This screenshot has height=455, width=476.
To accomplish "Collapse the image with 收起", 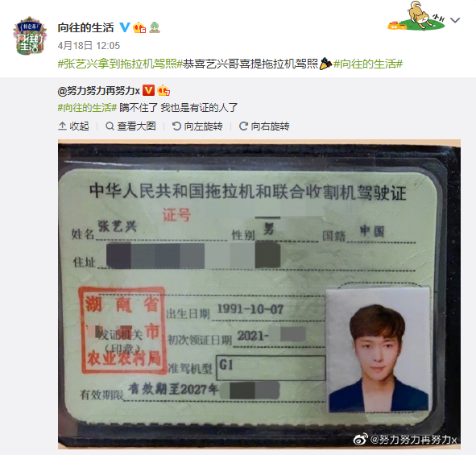I will pyautogui.click(x=74, y=126).
